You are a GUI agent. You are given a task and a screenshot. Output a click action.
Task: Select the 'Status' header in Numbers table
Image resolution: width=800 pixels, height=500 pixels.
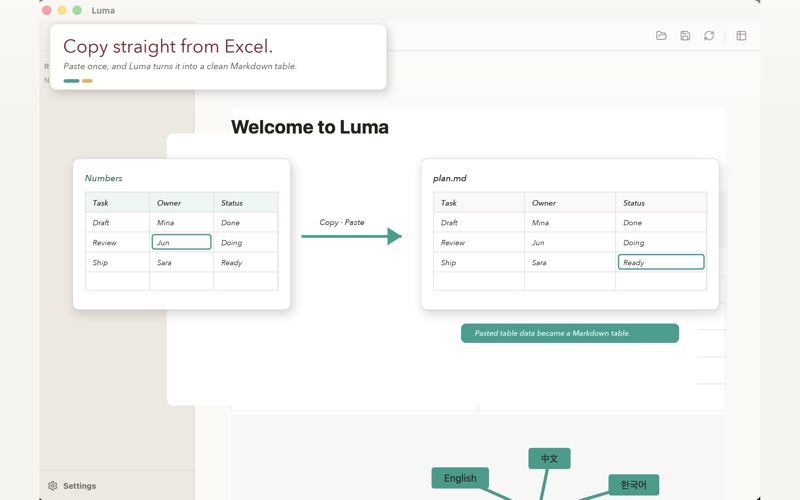coord(246,203)
